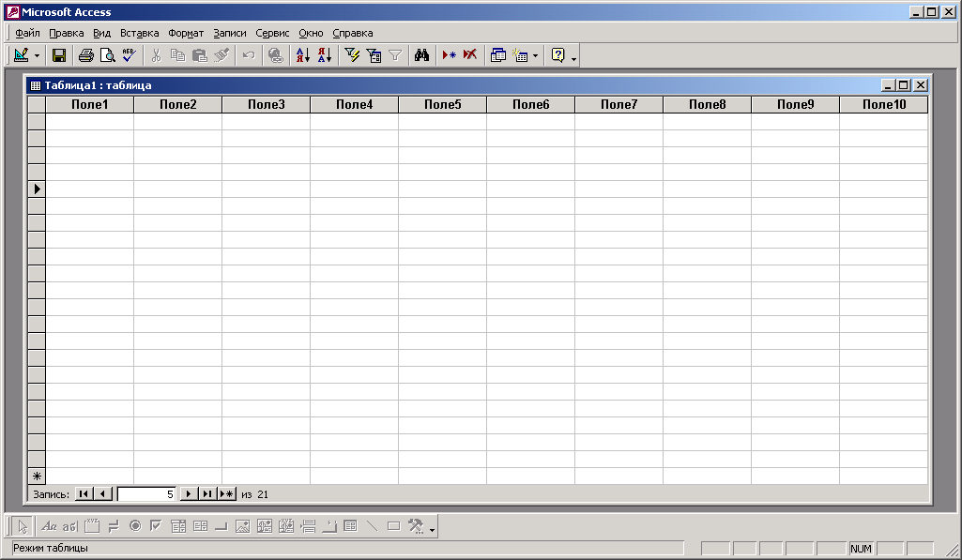The width and height of the screenshot is (962, 560).
Task: Pick the Toggle Button toolbox tool
Action: [x=114, y=526]
